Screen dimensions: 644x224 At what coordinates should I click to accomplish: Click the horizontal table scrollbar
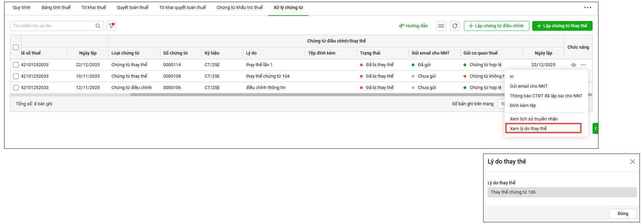311,95
